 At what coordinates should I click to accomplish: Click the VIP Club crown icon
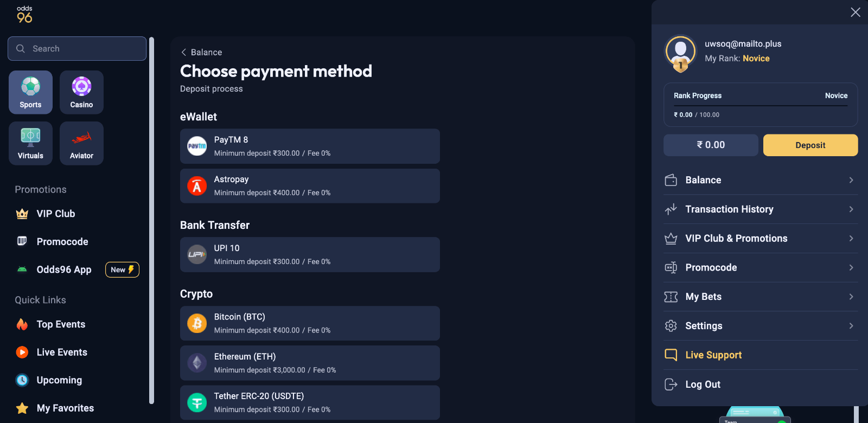(x=21, y=213)
